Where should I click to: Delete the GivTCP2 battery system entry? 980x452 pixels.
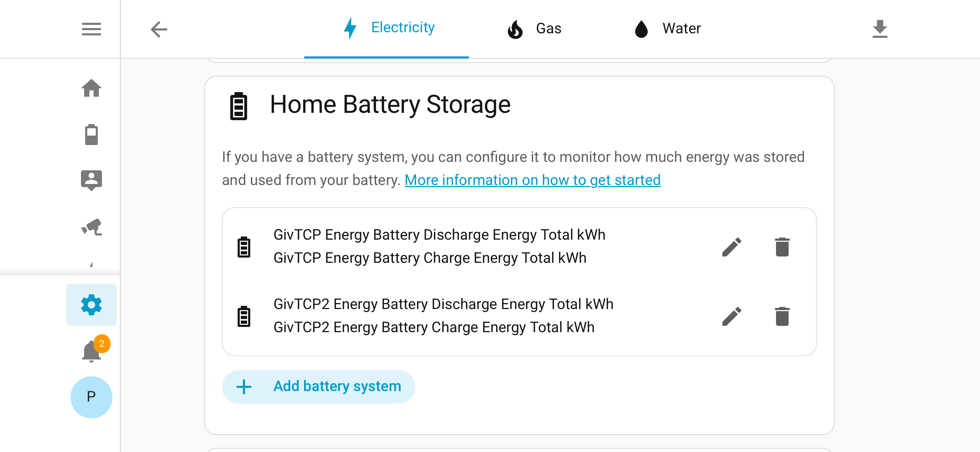[x=782, y=316]
